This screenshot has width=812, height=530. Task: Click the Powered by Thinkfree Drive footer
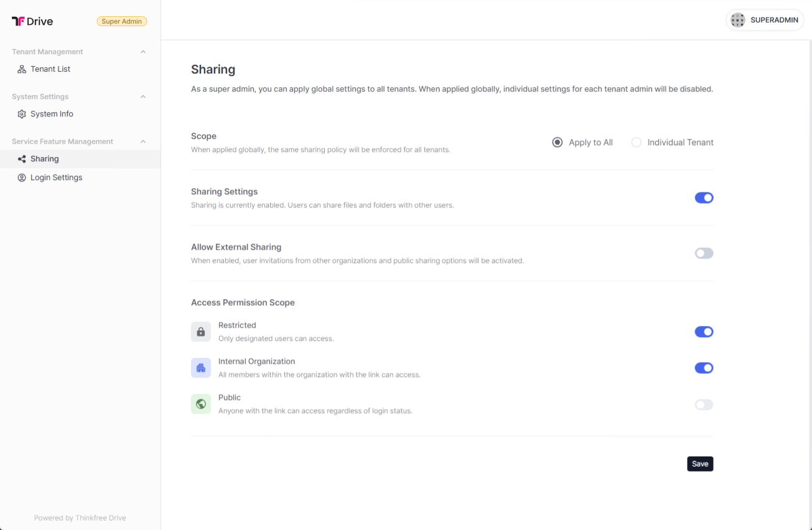point(80,518)
